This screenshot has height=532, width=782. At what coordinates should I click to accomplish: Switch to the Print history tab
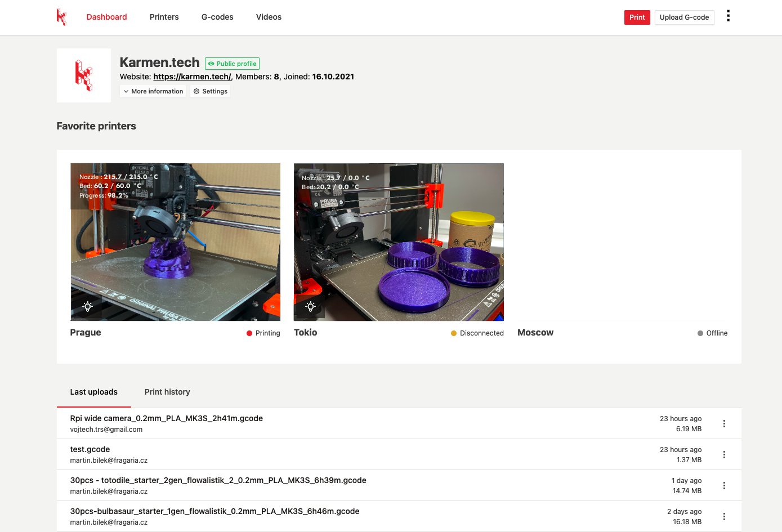point(167,392)
